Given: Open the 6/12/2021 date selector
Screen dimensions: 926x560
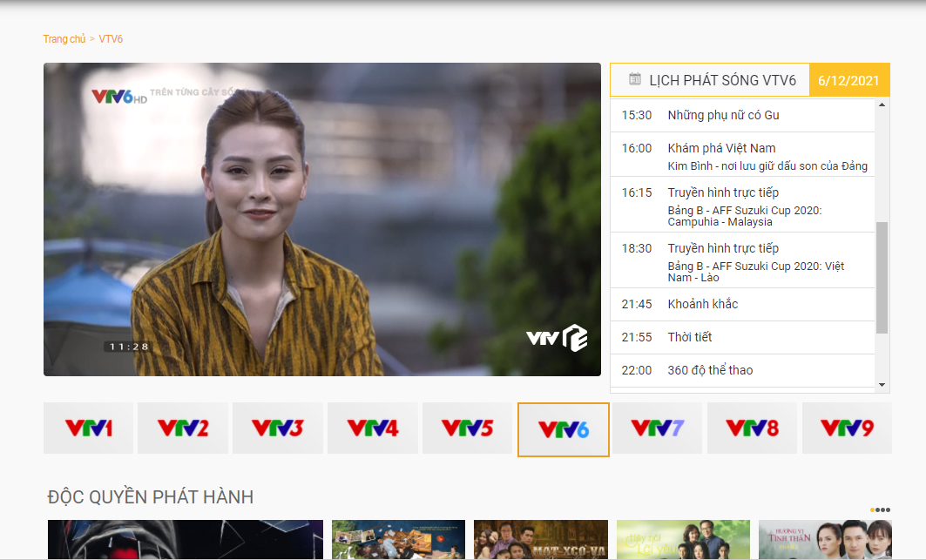Looking at the screenshot, I should [848, 80].
